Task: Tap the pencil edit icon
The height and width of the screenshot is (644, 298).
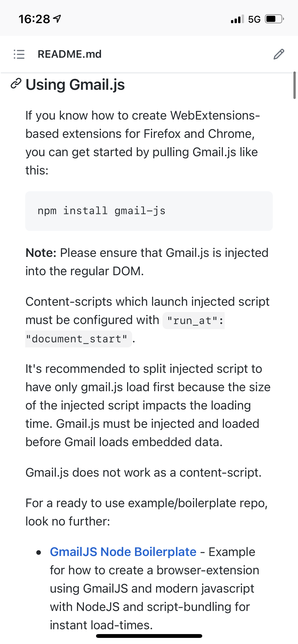Action: [x=279, y=54]
